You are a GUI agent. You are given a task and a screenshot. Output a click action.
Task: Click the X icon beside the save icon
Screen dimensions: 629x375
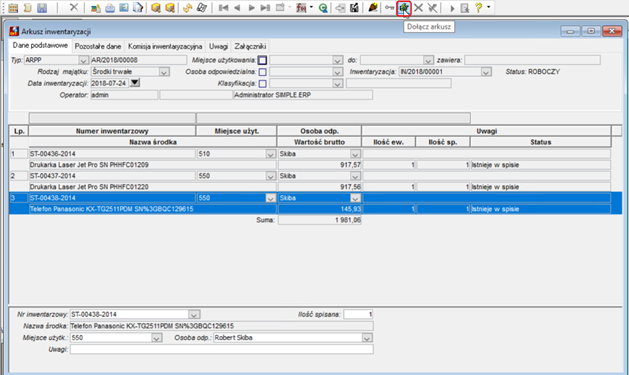pyautogui.click(x=74, y=7)
